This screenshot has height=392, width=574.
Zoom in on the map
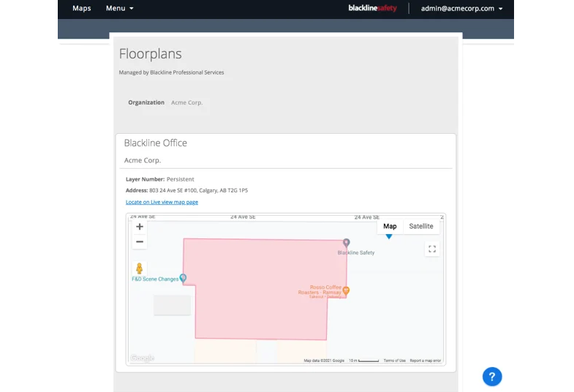click(140, 227)
